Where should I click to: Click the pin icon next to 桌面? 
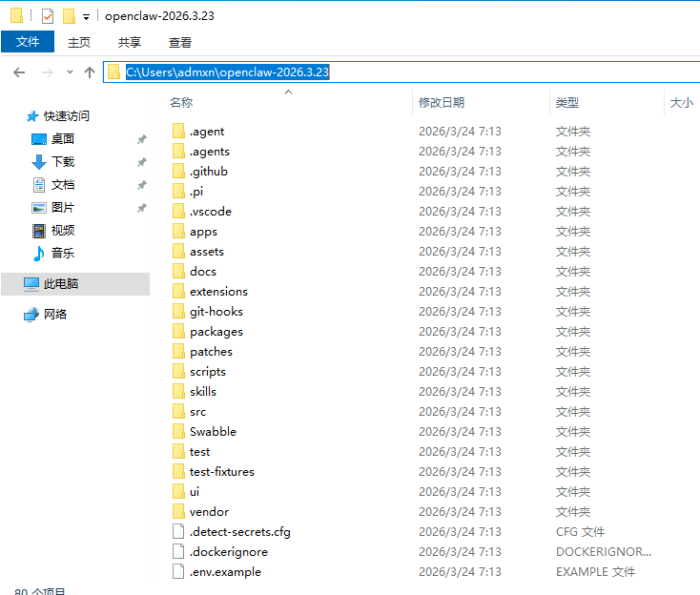(x=141, y=139)
